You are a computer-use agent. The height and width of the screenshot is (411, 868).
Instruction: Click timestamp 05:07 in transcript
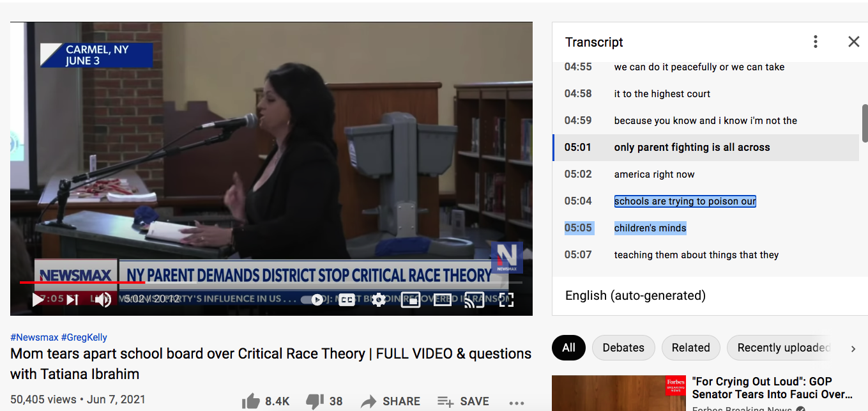[578, 255]
